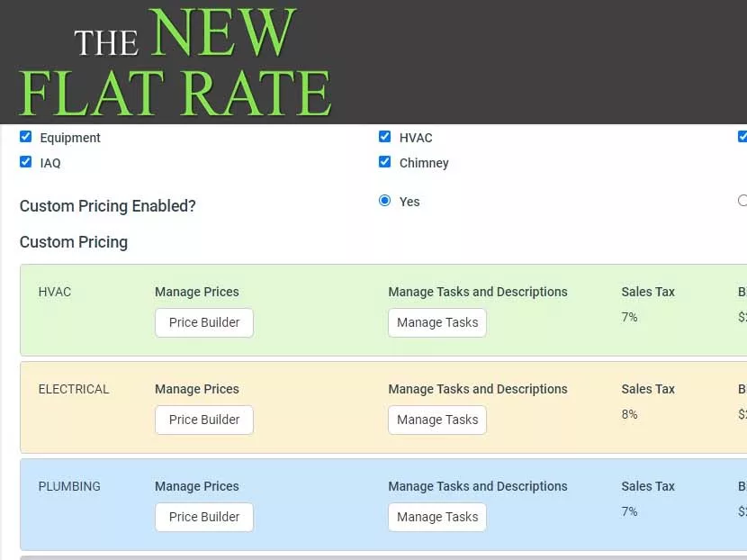Open Price Builder for HVAC
747x560 pixels.
coord(203,322)
